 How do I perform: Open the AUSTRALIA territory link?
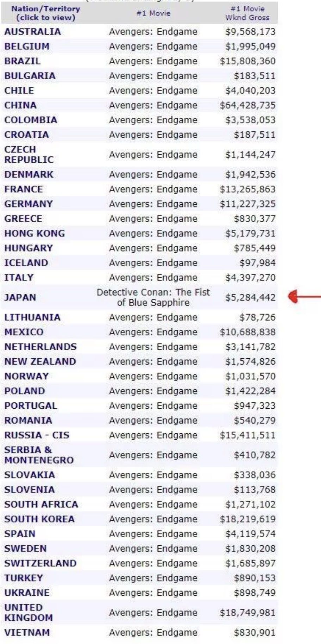(32, 32)
